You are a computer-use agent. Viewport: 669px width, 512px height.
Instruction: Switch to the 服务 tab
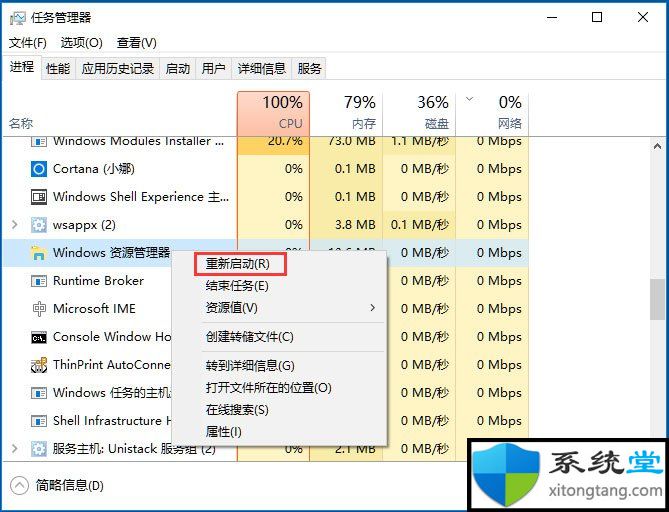(x=309, y=68)
